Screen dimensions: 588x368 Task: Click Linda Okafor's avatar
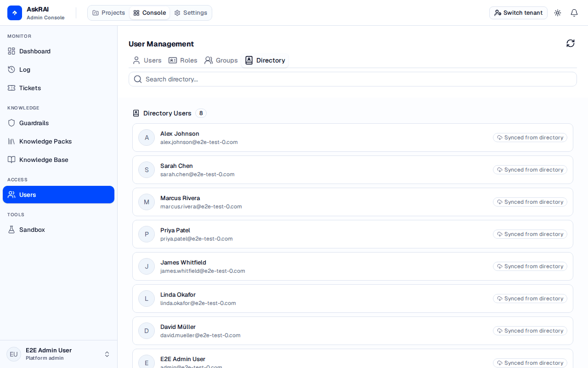coord(147,299)
